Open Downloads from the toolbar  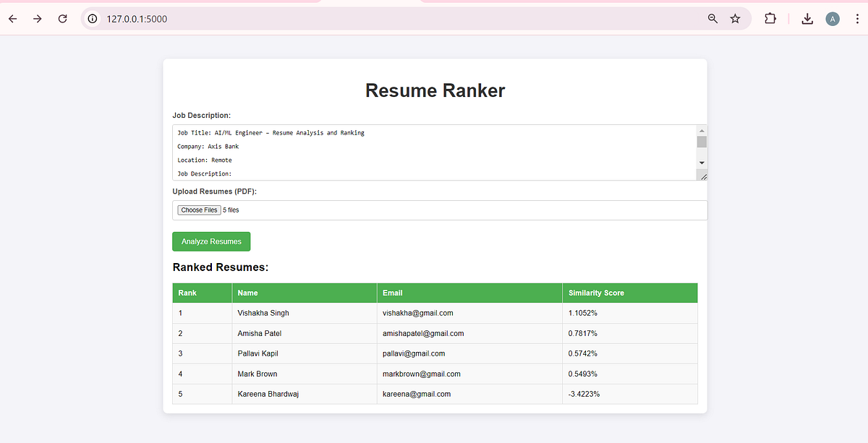pos(807,19)
